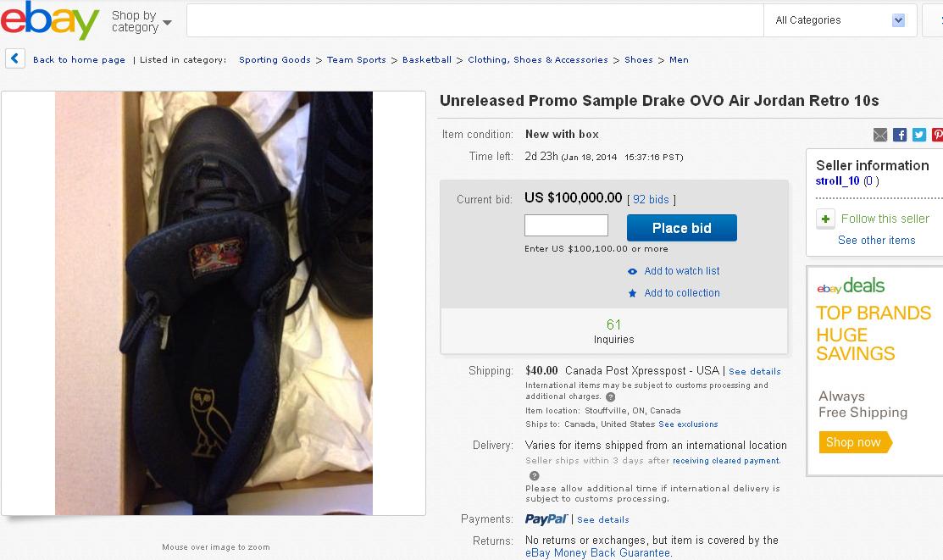Share listing via email envelope icon
Image resolution: width=943 pixels, height=560 pixels.
point(880,135)
